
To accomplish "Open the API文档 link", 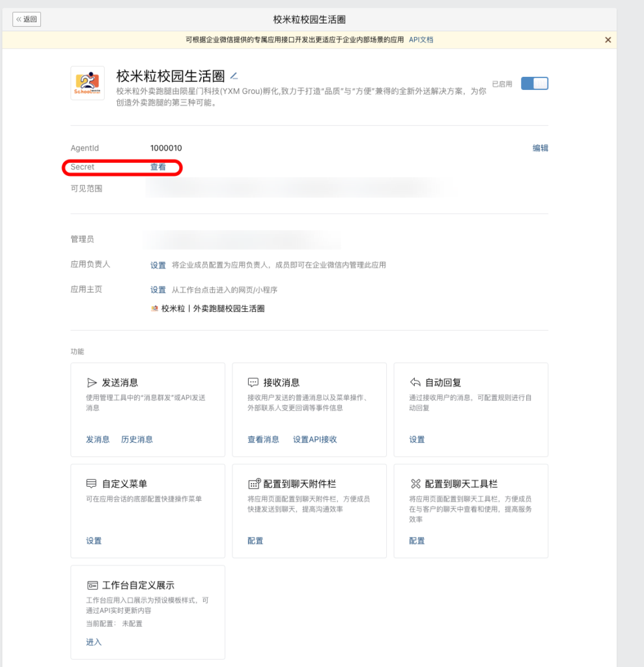I will pyautogui.click(x=421, y=40).
